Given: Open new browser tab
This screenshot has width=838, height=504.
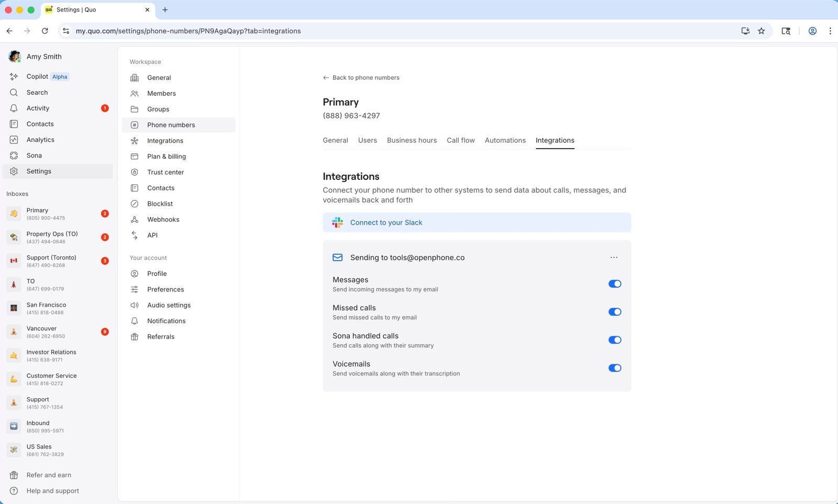Looking at the screenshot, I should pos(165,9).
